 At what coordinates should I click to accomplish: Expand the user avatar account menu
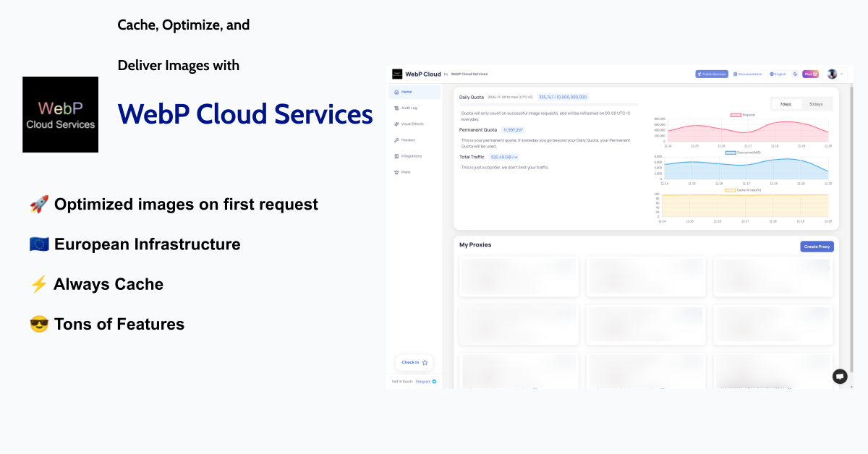pos(832,73)
